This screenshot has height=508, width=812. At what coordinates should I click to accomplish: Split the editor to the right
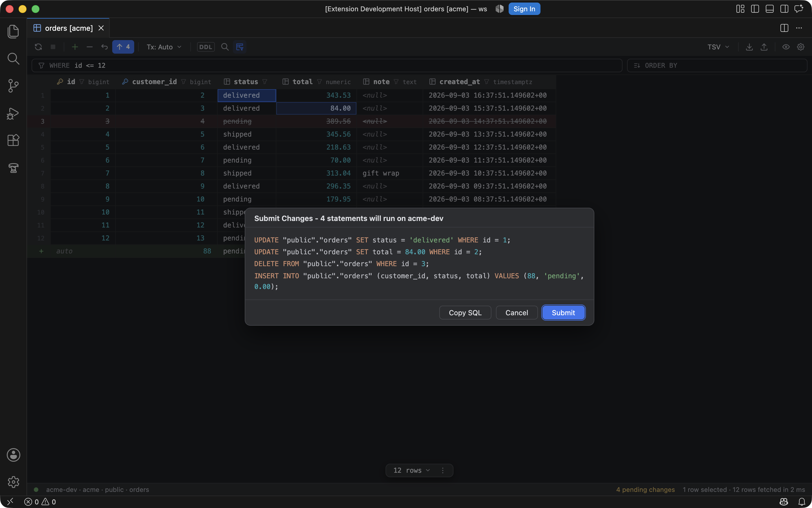(784, 28)
